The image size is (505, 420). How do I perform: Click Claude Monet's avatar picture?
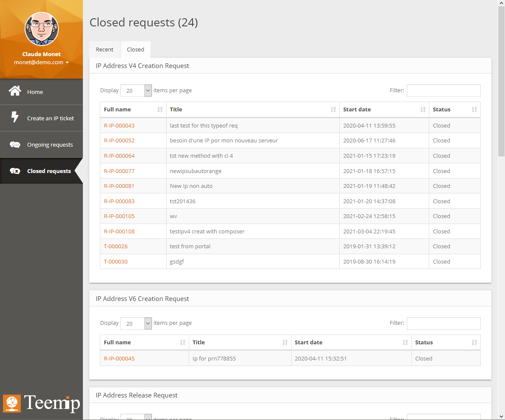coord(41,29)
